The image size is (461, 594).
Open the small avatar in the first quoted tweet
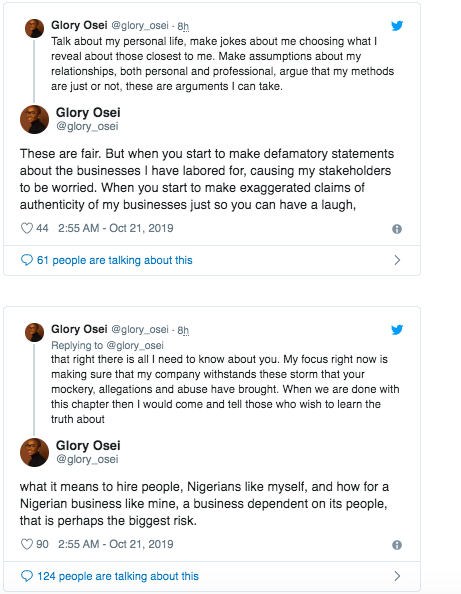(x=34, y=28)
